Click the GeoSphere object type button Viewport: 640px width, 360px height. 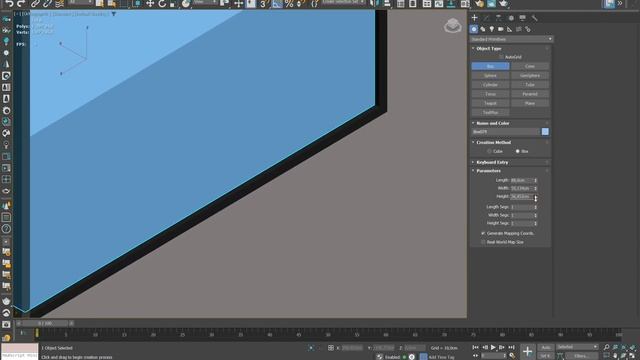530,76
